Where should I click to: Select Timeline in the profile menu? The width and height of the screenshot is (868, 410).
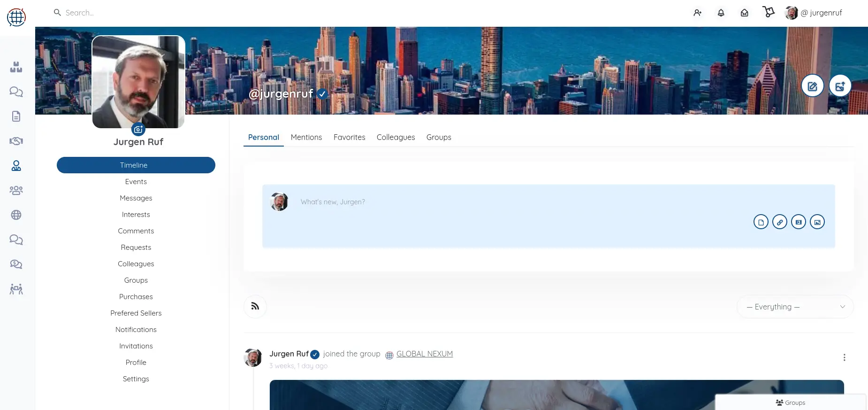pyautogui.click(x=136, y=165)
